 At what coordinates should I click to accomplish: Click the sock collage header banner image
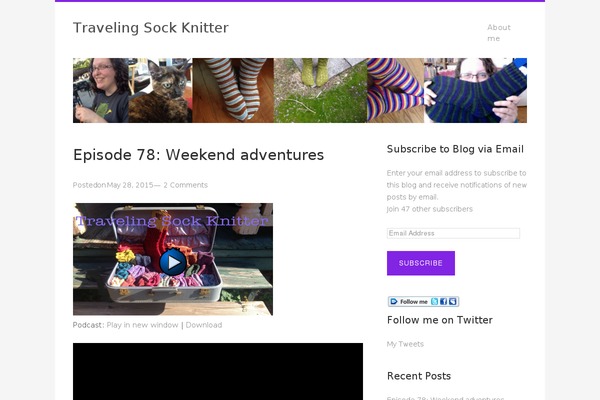[x=300, y=90]
